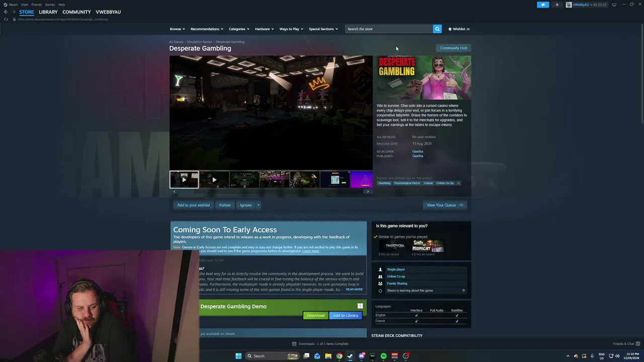Viewport: 644px width, 362px height.
Task: Show hidden system tray icons
Action: [x=568, y=356]
